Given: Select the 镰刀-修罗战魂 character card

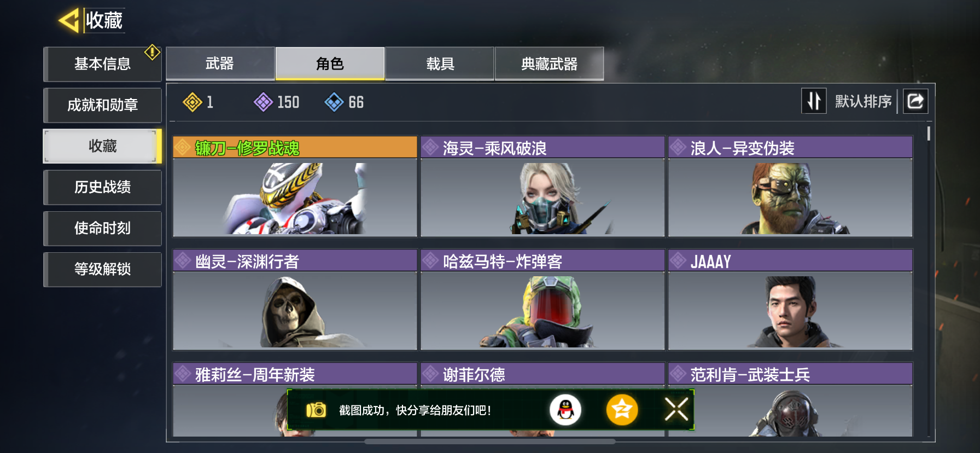Looking at the screenshot, I should [x=295, y=187].
